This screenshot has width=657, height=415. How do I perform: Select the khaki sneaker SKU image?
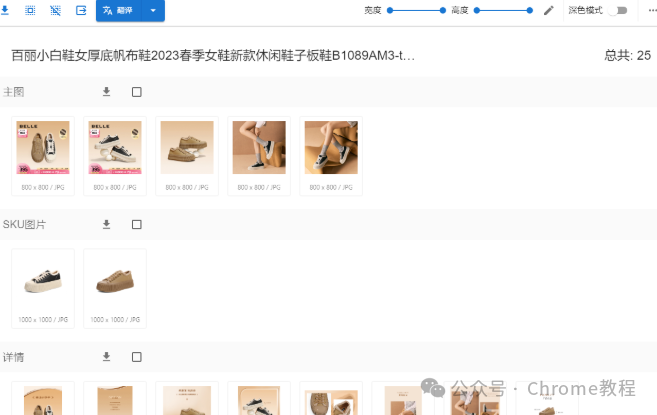tap(115, 280)
